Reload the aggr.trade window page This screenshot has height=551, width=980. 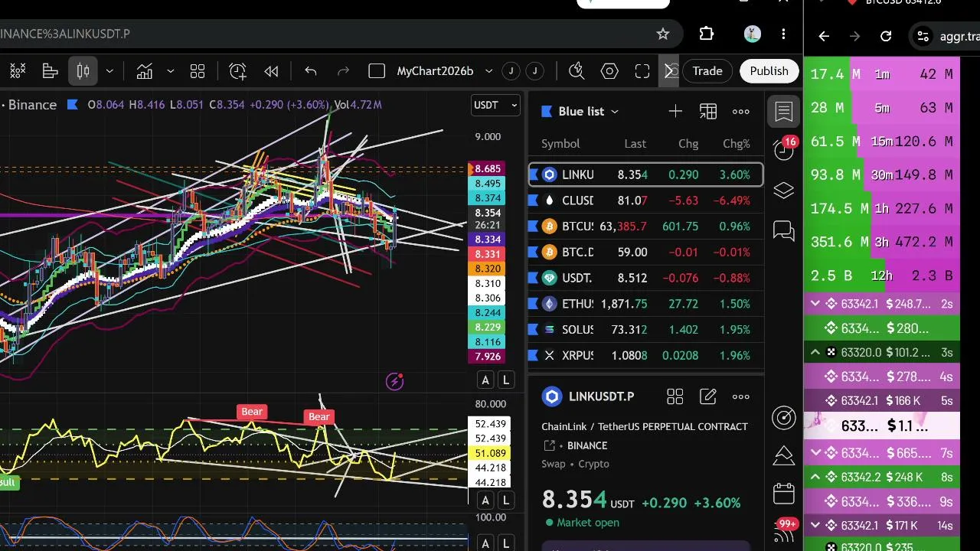pos(886,36)
